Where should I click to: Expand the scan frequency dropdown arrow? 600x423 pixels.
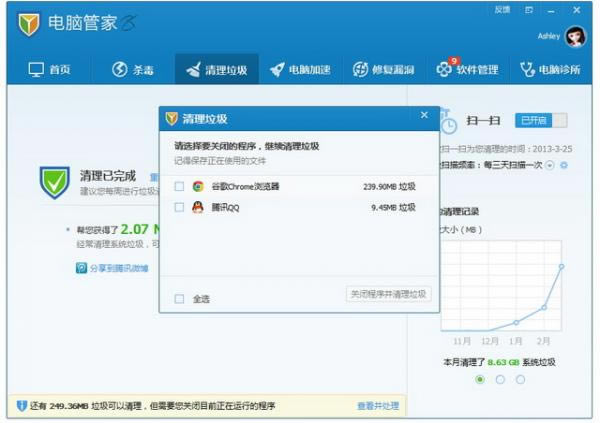point(550,164)
